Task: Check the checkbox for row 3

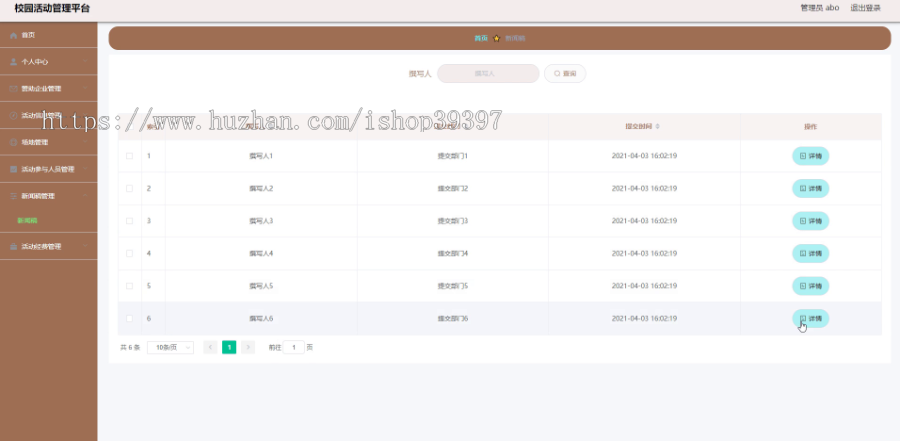Action: click(x=129, y=221)
